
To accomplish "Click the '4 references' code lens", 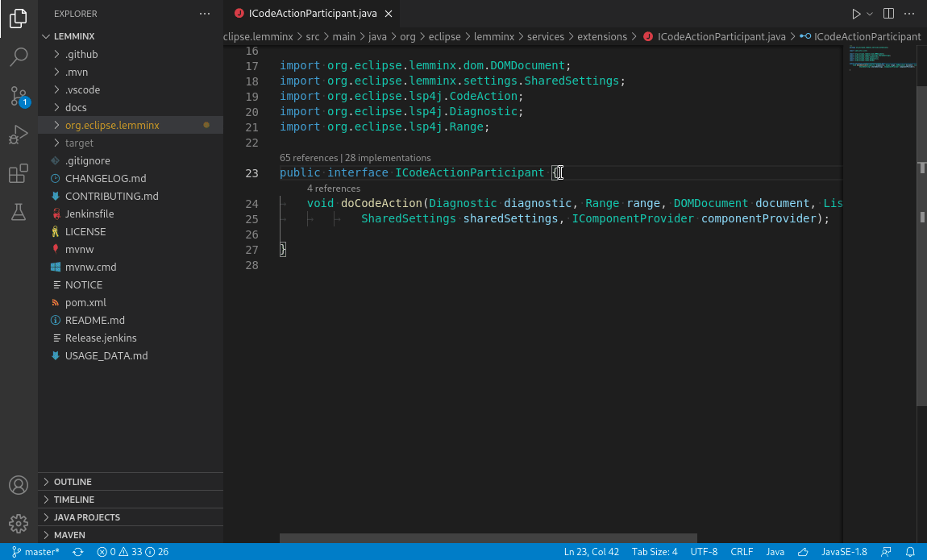I will (x=334, y=189).
